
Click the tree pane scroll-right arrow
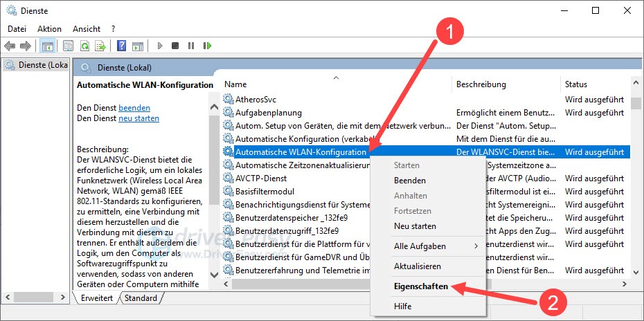63,297
